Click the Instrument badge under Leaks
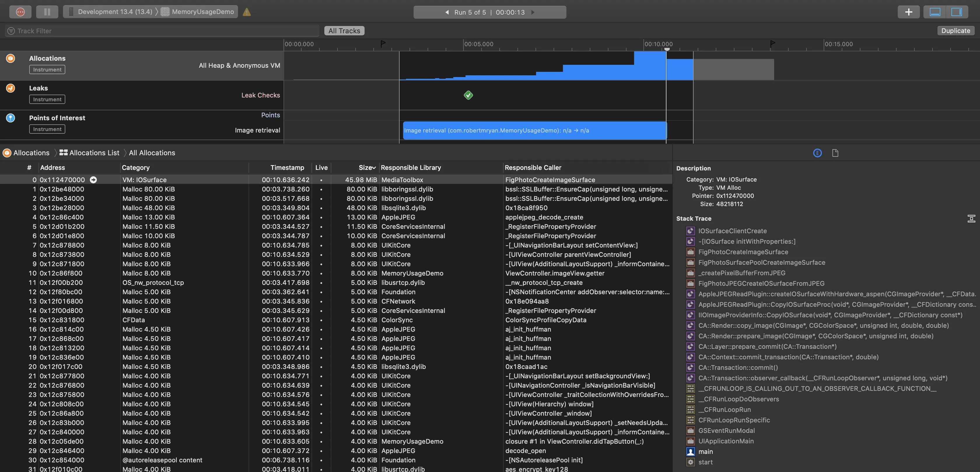This screenshot has width=980, height=472. coord(47,99)
